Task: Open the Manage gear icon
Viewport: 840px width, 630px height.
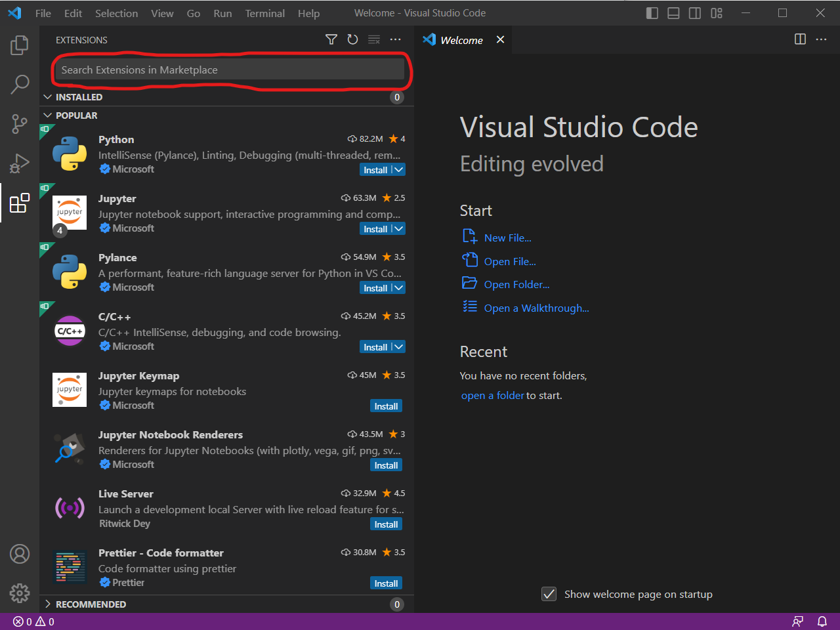Action: [20, 593]
